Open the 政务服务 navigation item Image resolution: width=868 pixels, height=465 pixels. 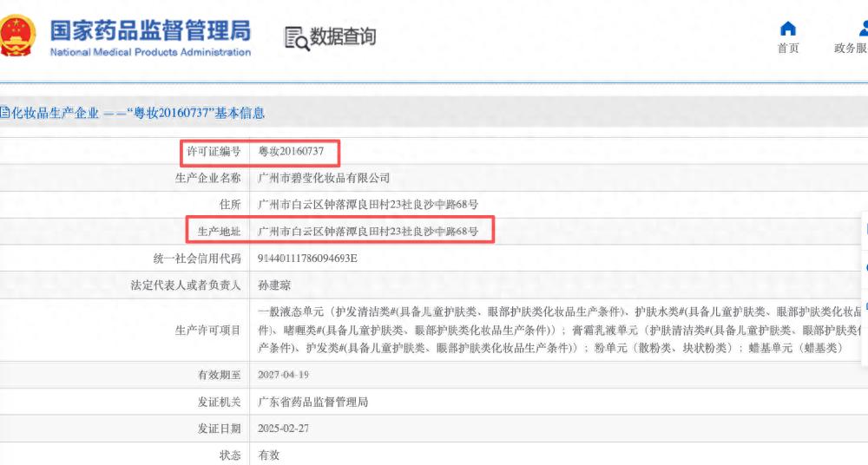tap(851, 49)
